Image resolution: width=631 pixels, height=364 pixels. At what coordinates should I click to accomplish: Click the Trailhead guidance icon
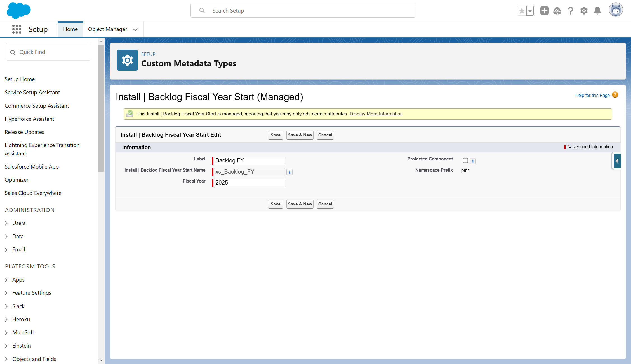click(557, 11)
